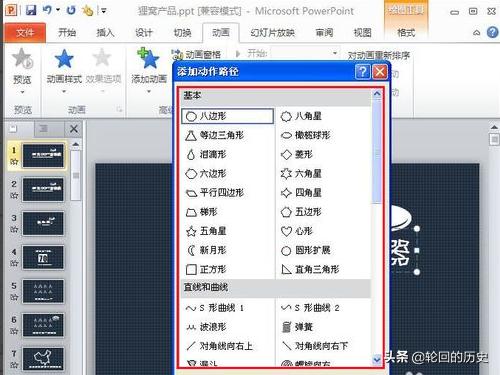Open the 视图 ribbon tab
This screenshot has height=375, width=500.
[x=362, y=33]
